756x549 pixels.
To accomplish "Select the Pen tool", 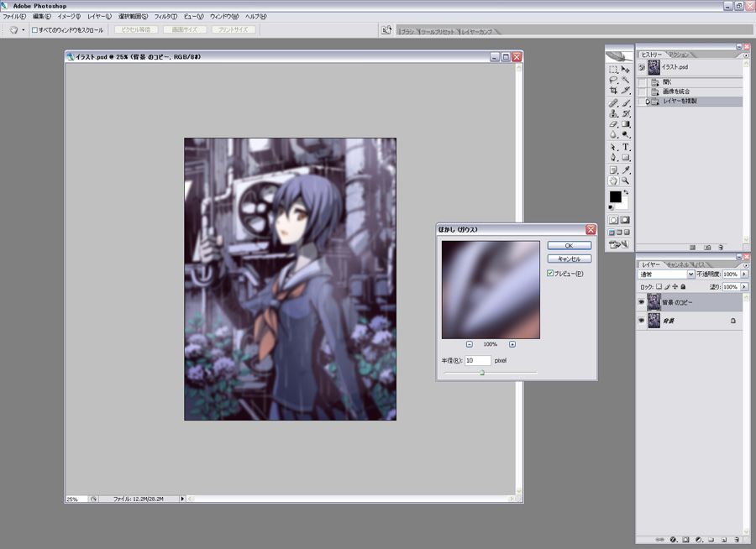I will (x=613, y=157).
